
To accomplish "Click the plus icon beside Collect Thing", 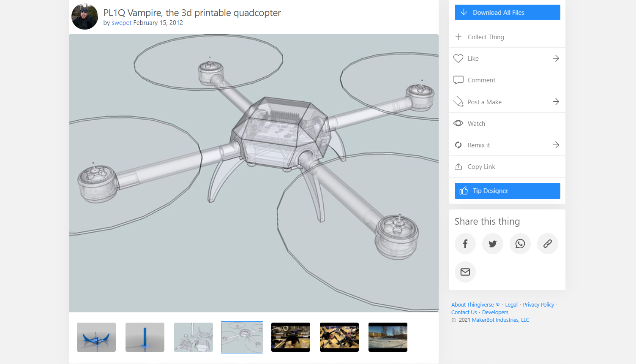I will pos(458,37).
